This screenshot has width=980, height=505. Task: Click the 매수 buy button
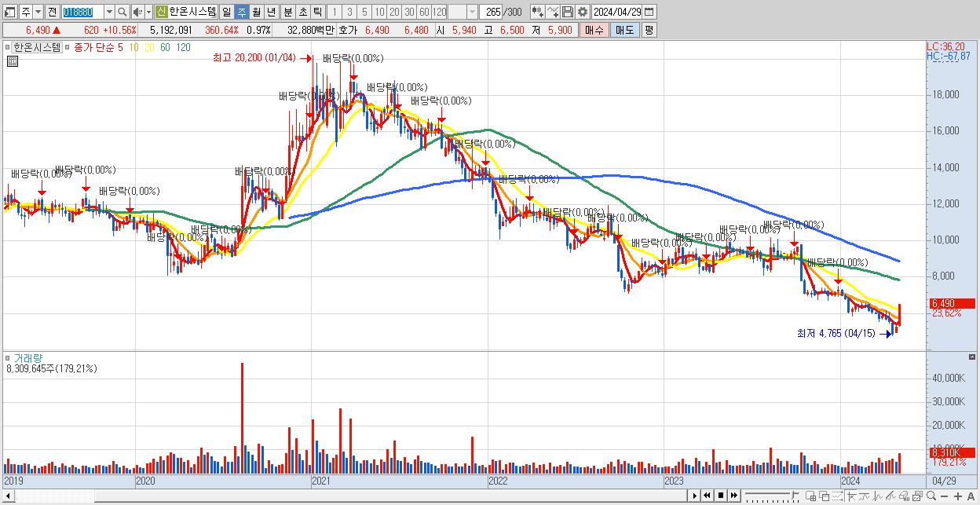pos(594,30)
